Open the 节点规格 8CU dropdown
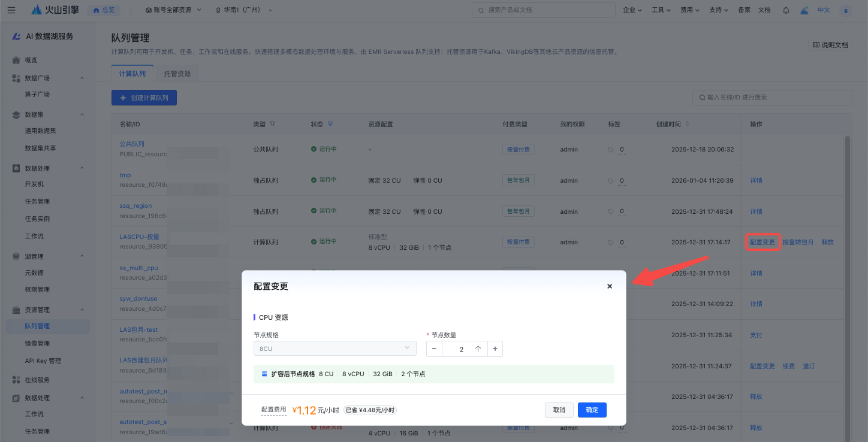Image resolution: width=868 pixels, height=442 pixels. click(x=334, y=348)
